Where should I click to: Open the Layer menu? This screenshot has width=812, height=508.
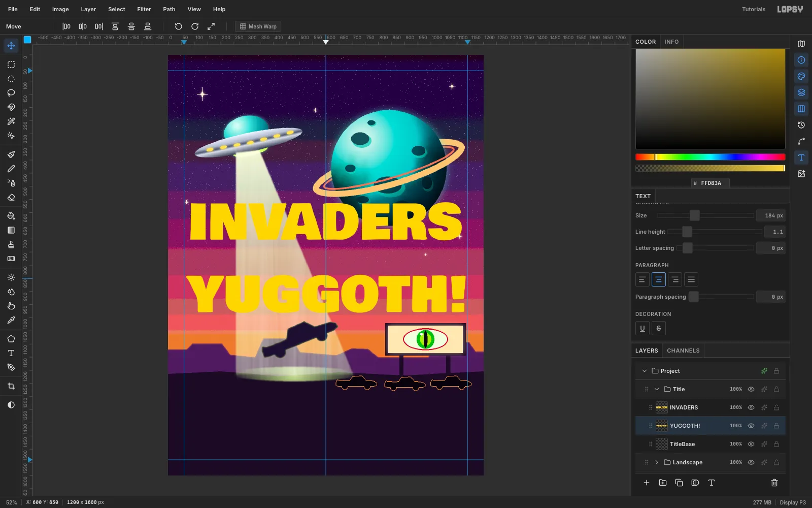pos(88,9)
